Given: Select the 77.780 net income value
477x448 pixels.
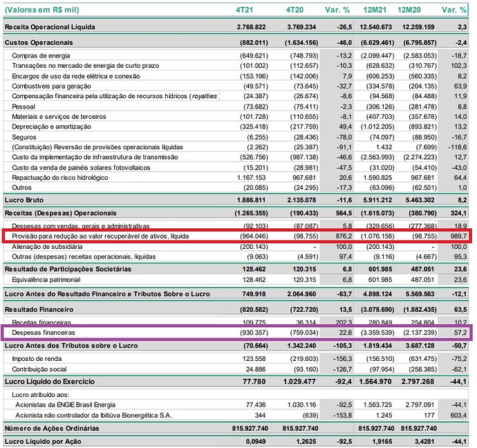Looking at the screenshot, I should (x=254, y=382).
